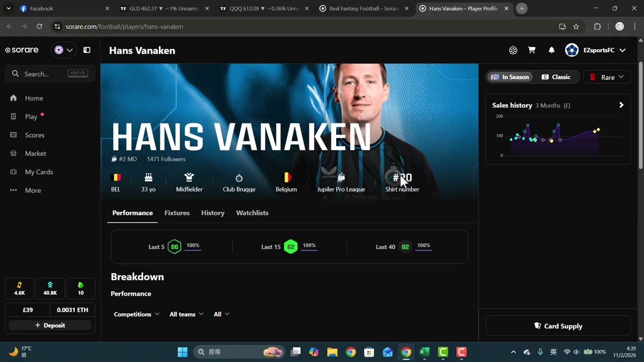The width and height of the screenshot is (644, 362).
Task: Open the shopping cart icon
Action: pos(532,50)
